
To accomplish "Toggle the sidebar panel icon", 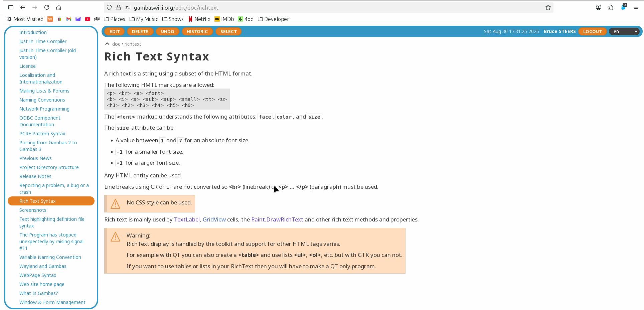I will [x=11, y=7].
